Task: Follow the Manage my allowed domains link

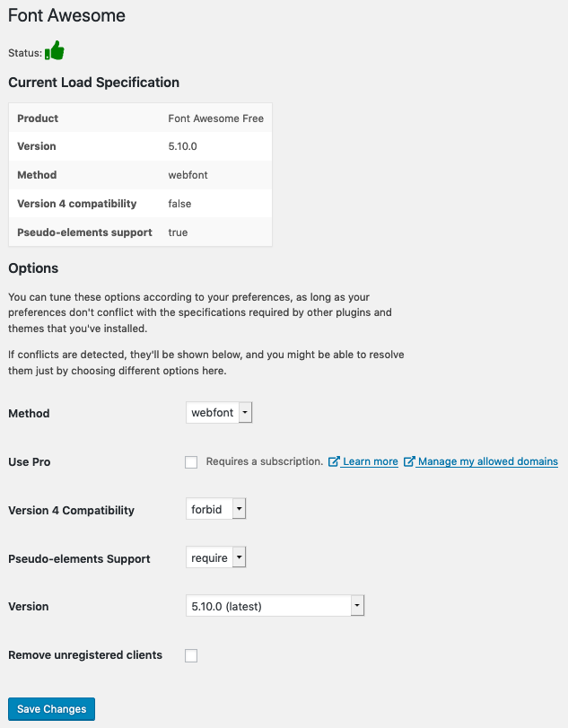Action: [488, 461]
